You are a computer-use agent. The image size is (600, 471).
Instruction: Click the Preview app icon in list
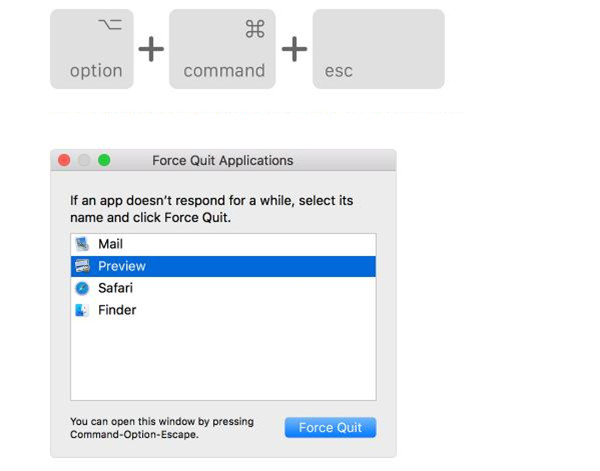(81, 266)
